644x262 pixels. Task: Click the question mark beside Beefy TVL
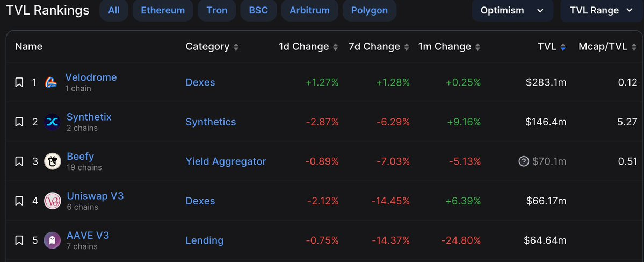524,161
